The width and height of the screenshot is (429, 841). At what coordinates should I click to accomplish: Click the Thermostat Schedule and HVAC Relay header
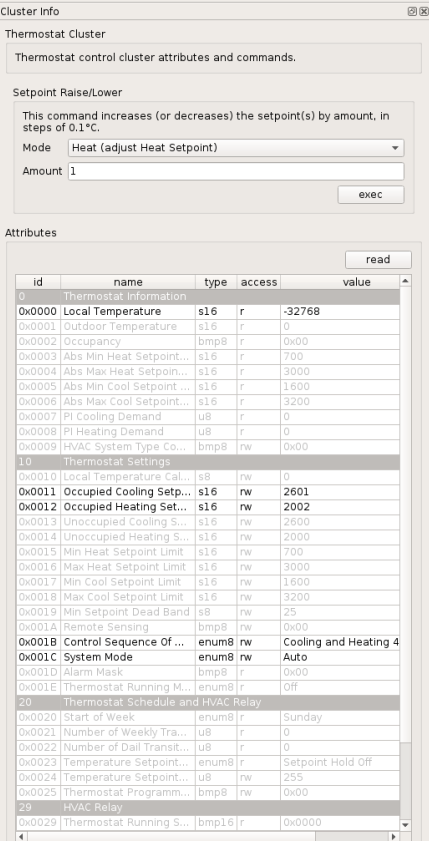(208, 702)
